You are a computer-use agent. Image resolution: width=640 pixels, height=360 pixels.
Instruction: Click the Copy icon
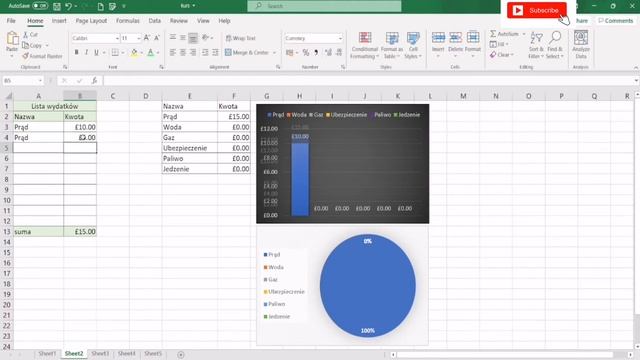25,45
